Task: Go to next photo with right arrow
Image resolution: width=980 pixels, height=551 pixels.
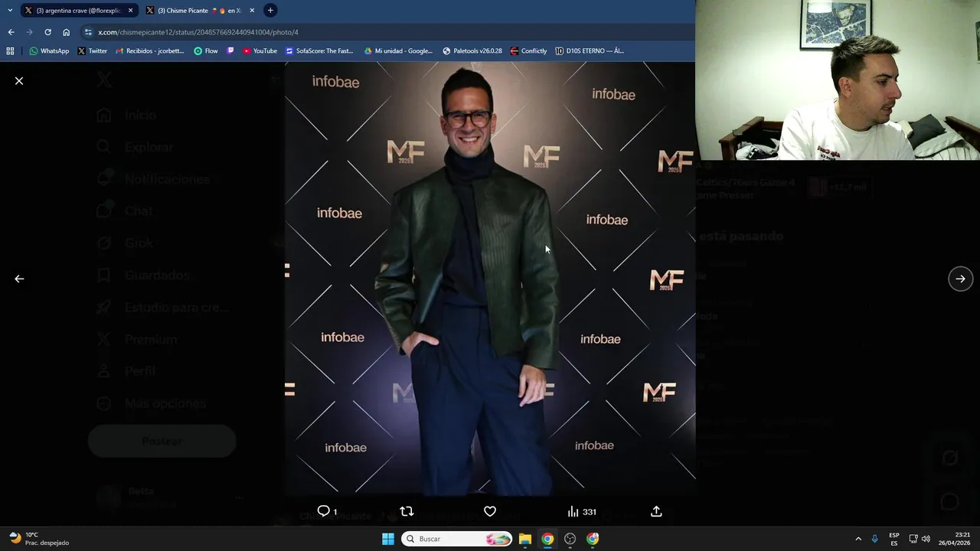Action: tap(960, 279)
